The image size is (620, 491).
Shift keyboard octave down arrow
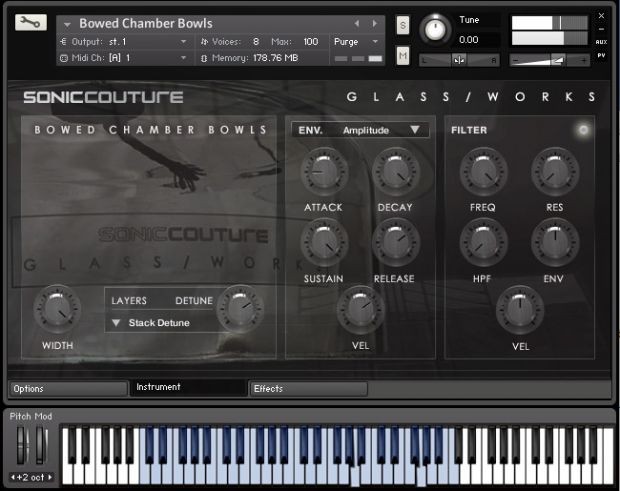[x=13, y=477]
